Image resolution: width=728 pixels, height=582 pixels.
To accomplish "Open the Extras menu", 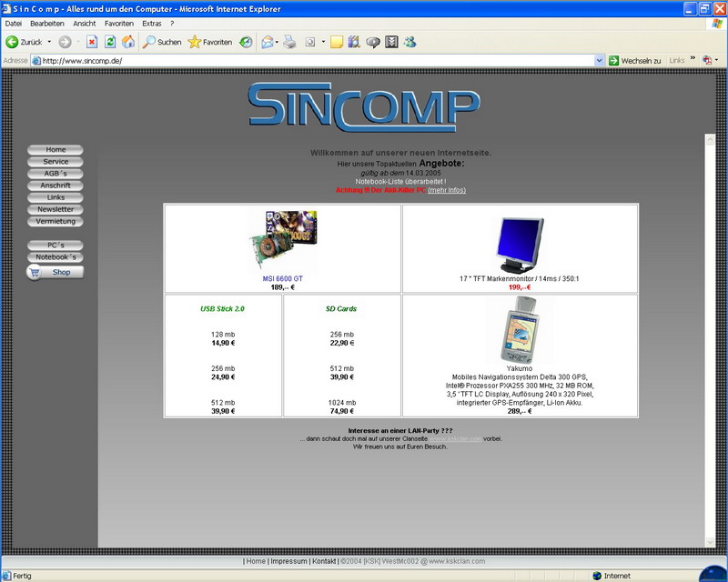I will pos(152,23).
